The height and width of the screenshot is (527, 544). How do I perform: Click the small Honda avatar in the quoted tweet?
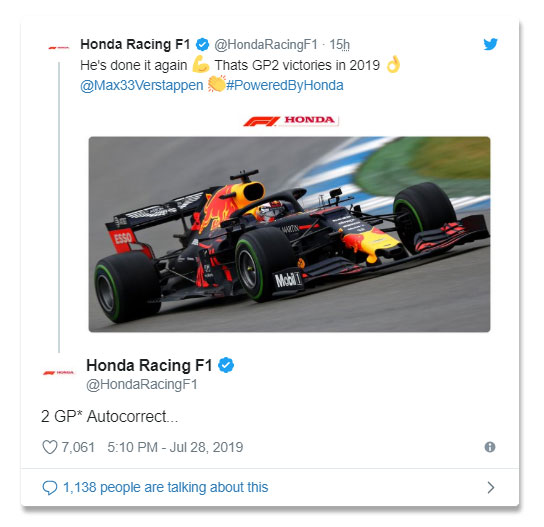pos(59,48)
